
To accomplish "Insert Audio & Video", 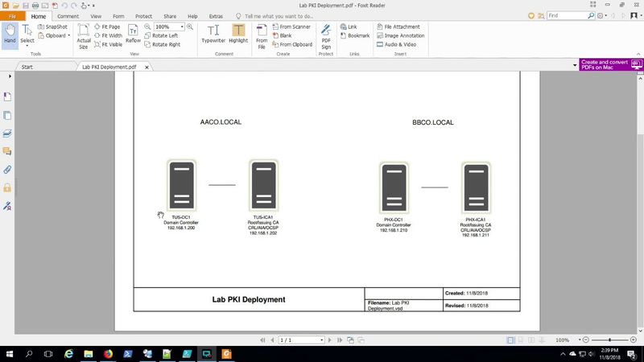I will (396, 44).
